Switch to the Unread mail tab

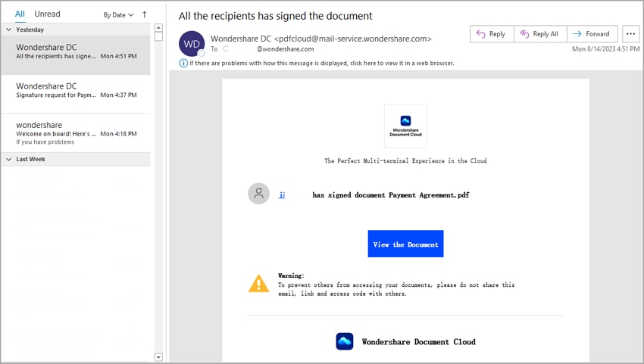point(47,14)
